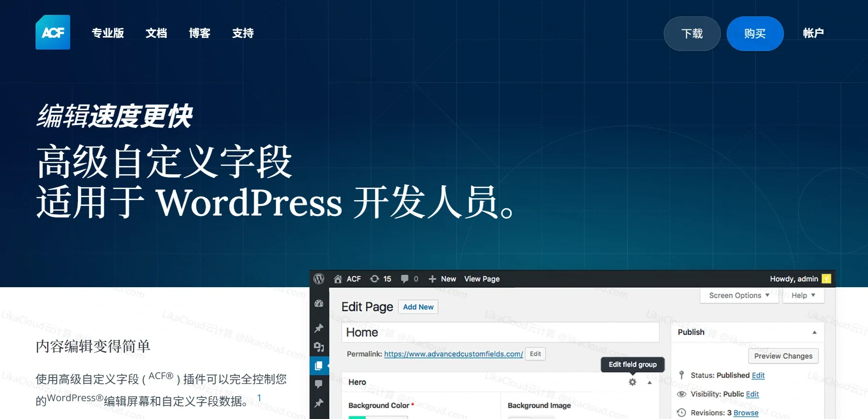Click the Add New button
This screenshot has height=419, width=868.
(x=418, y=307)
